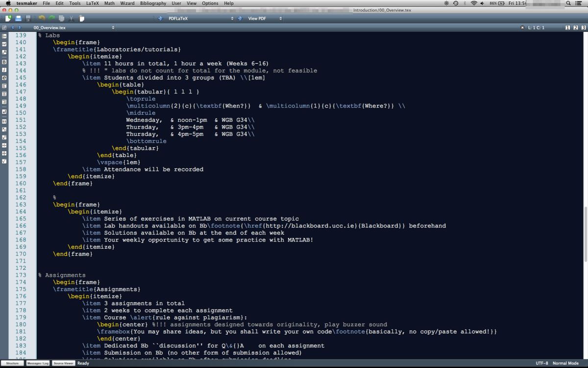Screen dimensions: 588x368
Task: Align text right in sidebar
Action: [x=4, y=102]
